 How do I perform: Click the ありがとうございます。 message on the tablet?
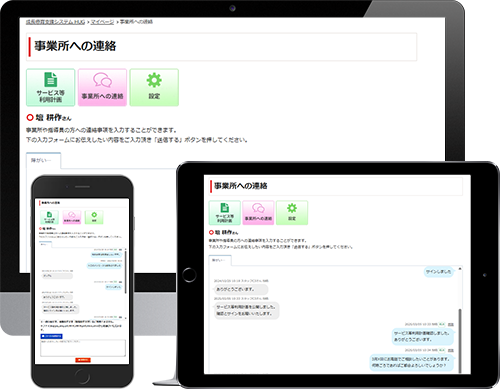[x=240, y=289]
